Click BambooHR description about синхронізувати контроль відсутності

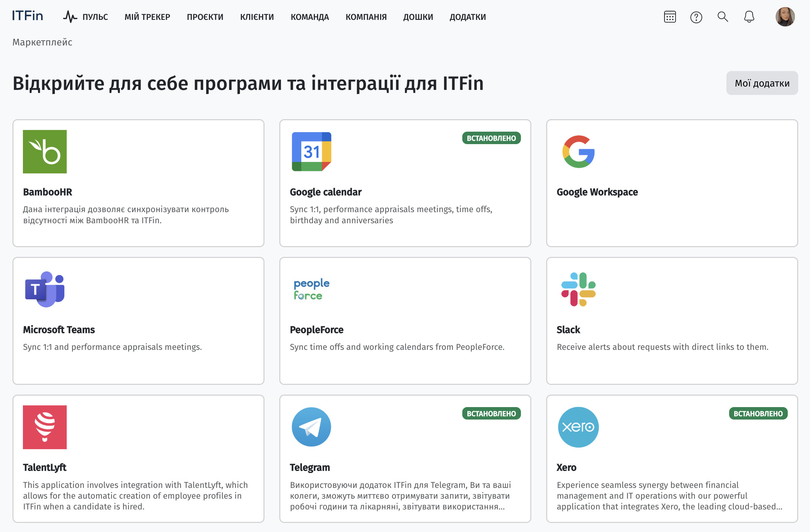click(126, 214)
